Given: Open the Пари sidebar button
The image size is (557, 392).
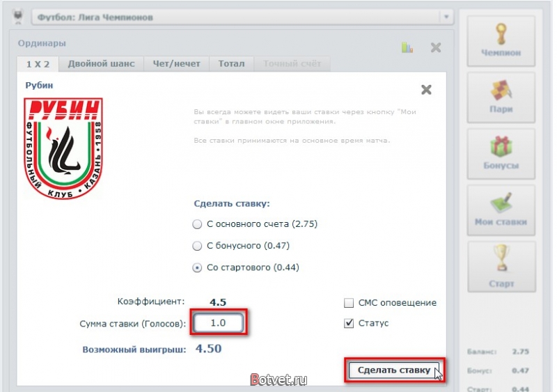Looking at the screenshot, I should 501,97.
